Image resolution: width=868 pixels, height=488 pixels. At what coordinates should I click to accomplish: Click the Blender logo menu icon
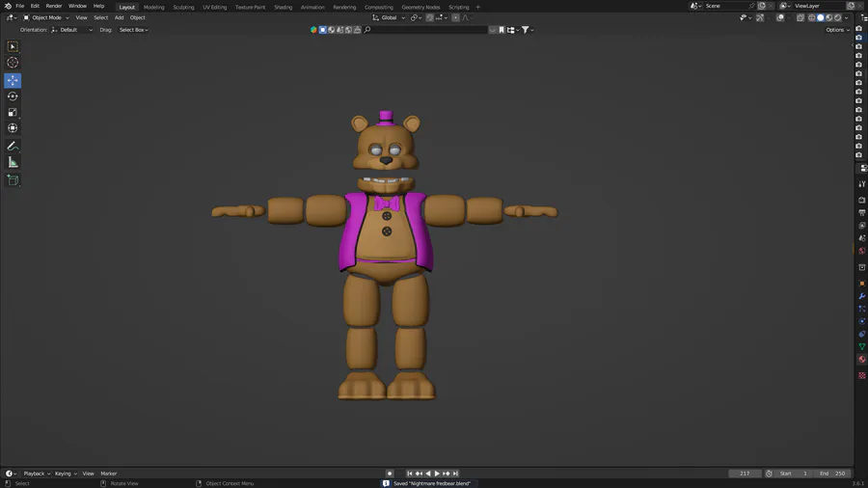pos(8,6)
